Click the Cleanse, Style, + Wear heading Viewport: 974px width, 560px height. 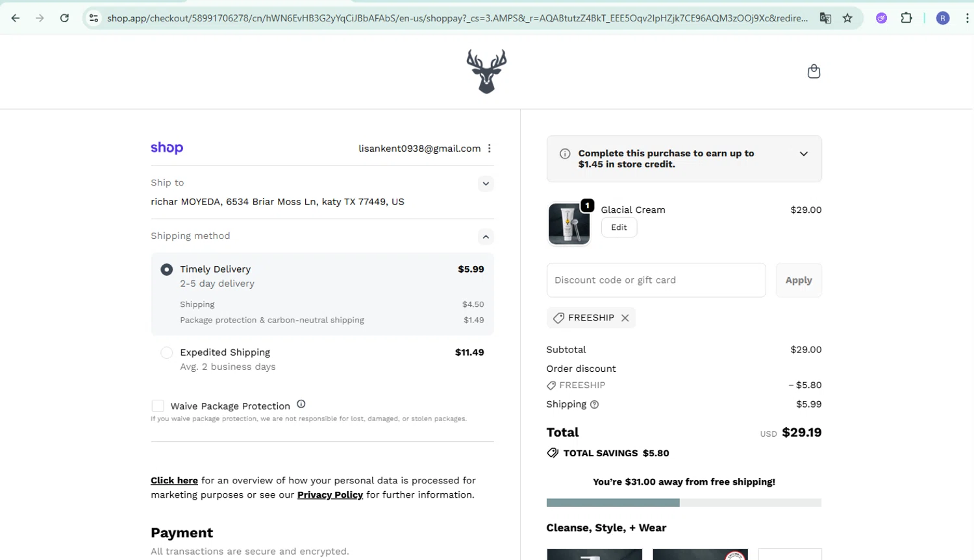tap(606, 528)
